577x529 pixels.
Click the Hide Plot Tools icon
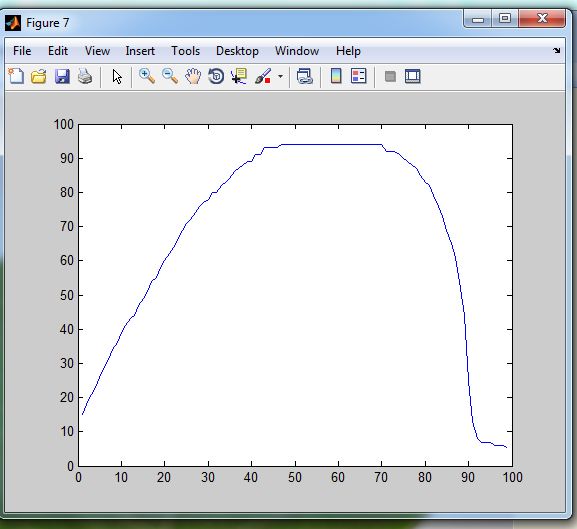(390, 77)
